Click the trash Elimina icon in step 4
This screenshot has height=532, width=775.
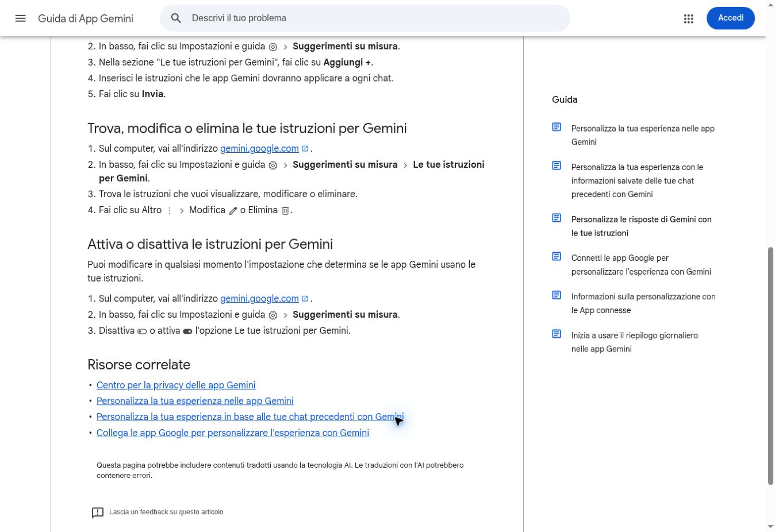pos(285,211)
